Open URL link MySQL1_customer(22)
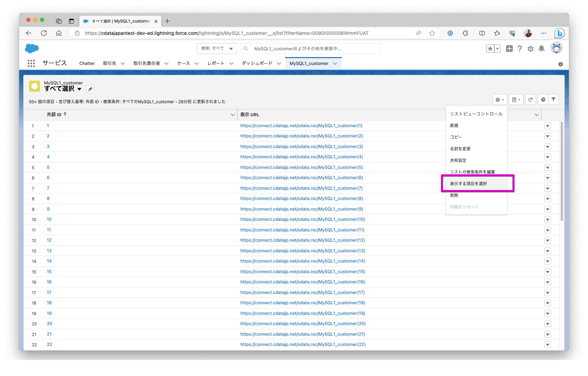This screenshot has height=376, width=588. (x=303, y=345)
